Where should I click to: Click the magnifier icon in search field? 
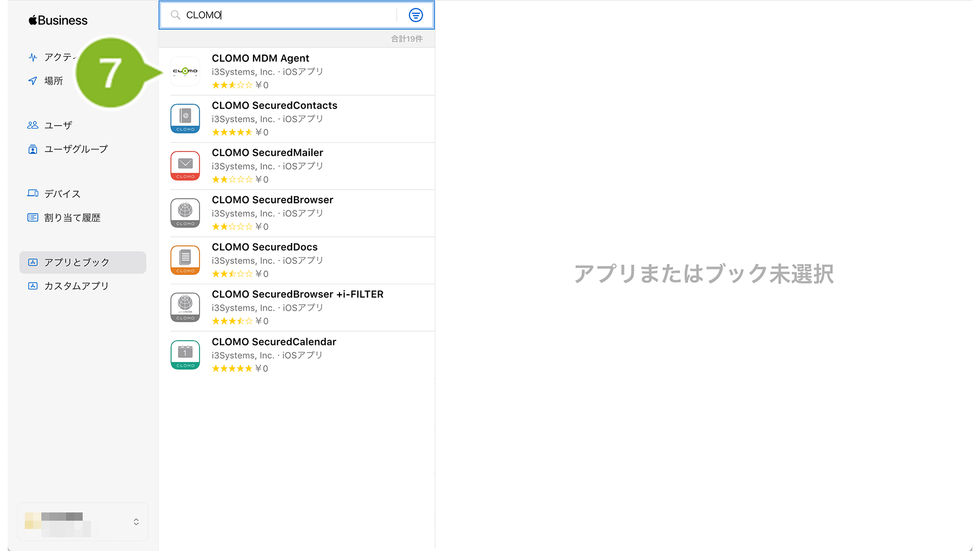(x=175, y=15)
